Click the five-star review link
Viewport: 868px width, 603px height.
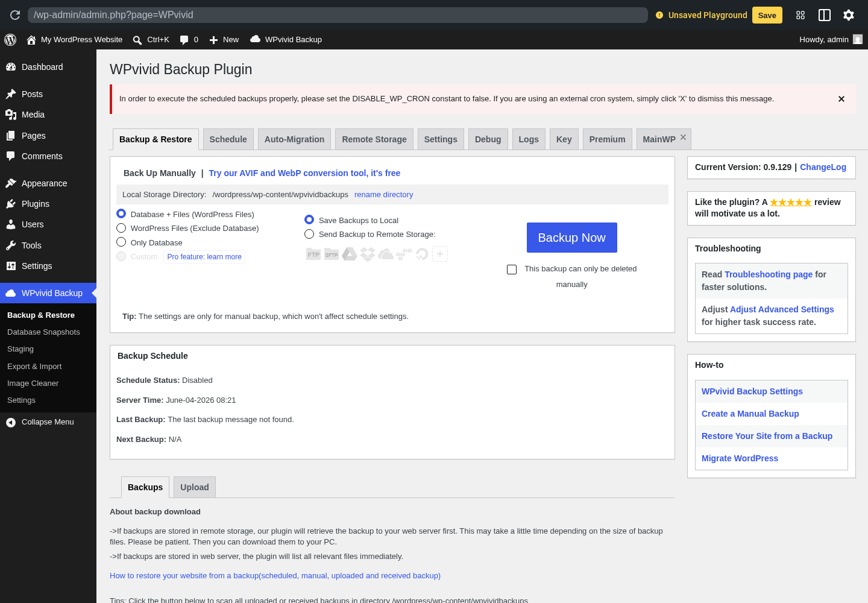(x=791, y=203)
